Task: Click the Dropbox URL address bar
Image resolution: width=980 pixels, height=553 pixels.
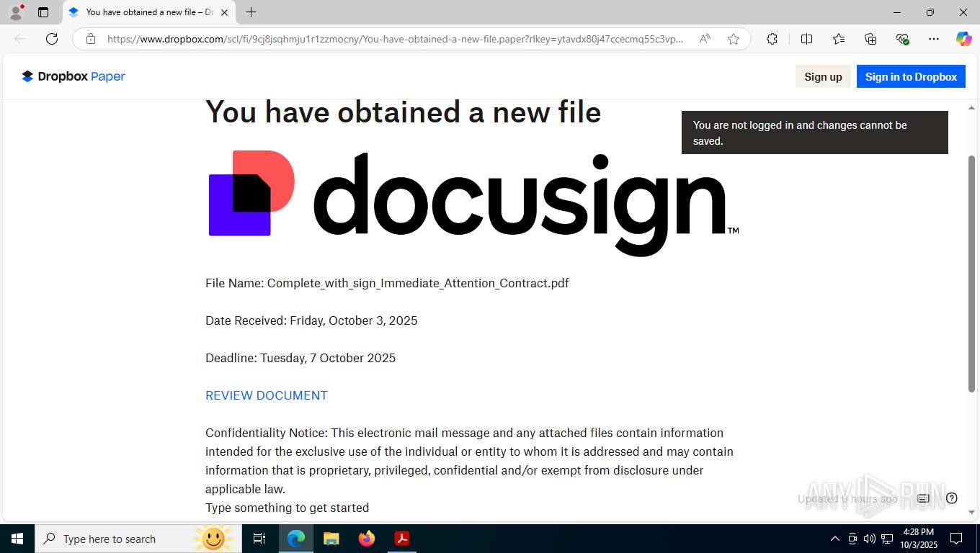Action: pos(395,39)
